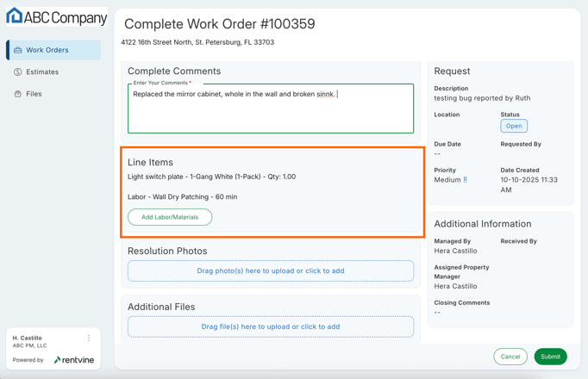Viewport: 588px width, 379px height.
Task: Open the three-dot menu beside H. Castillo
Action: [x=89, y=339]
